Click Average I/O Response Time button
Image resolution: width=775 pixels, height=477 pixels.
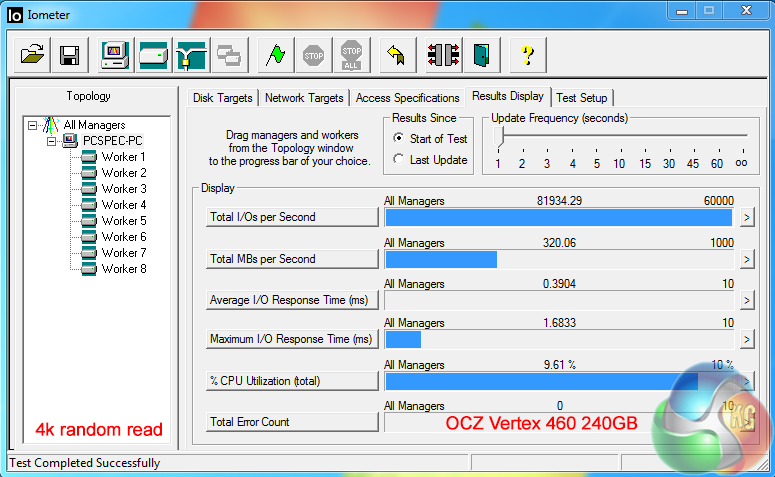click(x=292, y=300)
